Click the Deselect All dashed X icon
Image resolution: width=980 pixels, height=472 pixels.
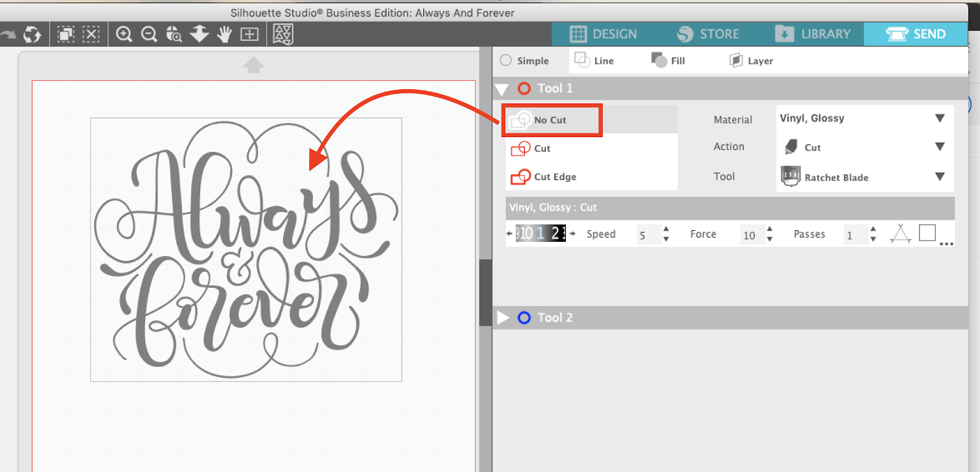coord(91,34)
